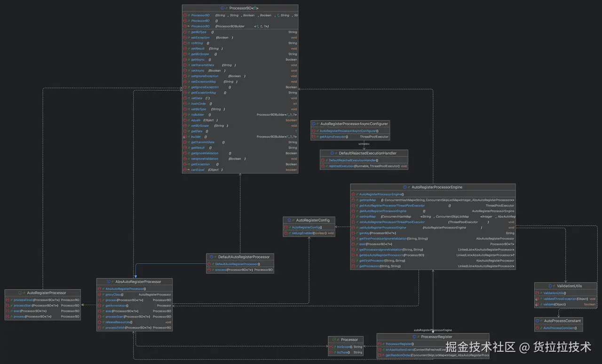The height and width of the screenshot is (364, 602).
Task: Click the method icon beside releaseResources()
Action: coord(99,322)
